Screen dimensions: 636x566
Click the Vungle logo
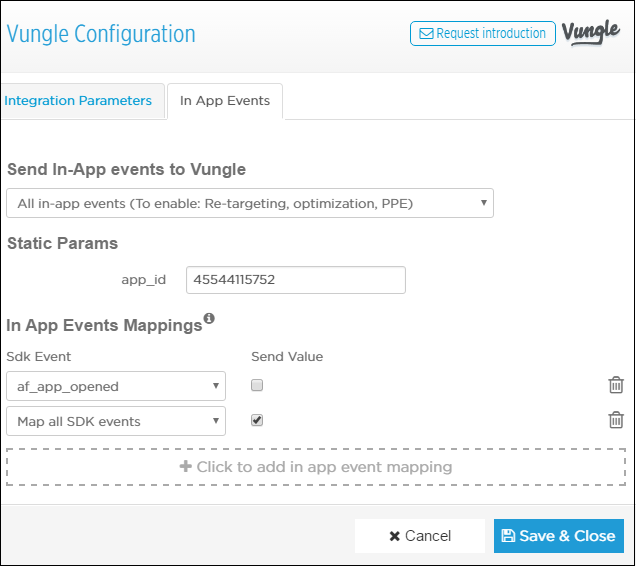pos(591,32)
